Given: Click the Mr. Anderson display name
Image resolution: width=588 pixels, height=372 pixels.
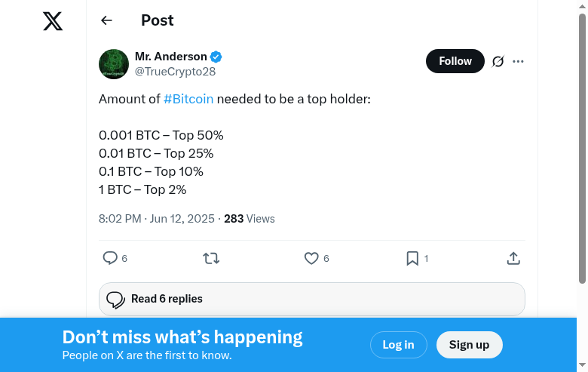Looking at the screenshot, I should point(171,57).
